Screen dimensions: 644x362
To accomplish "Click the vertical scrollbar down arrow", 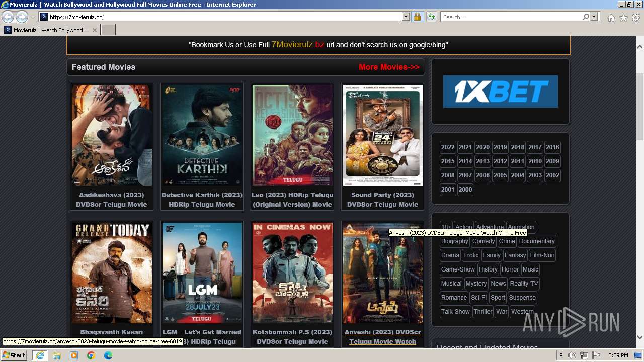I will click(x=639, y=337).
